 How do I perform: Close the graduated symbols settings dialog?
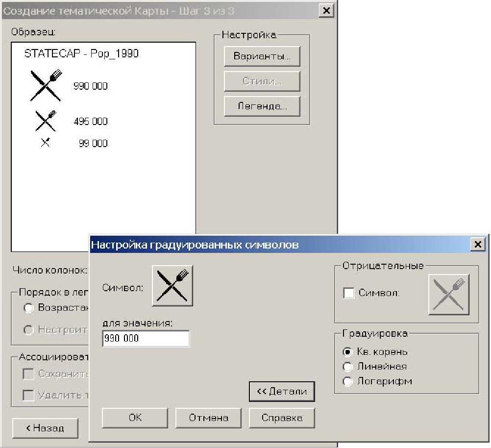click(476, 244)
